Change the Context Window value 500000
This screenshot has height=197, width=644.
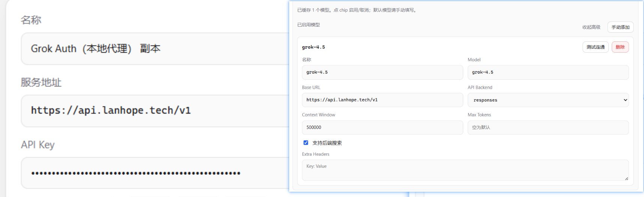click(382, 127)
